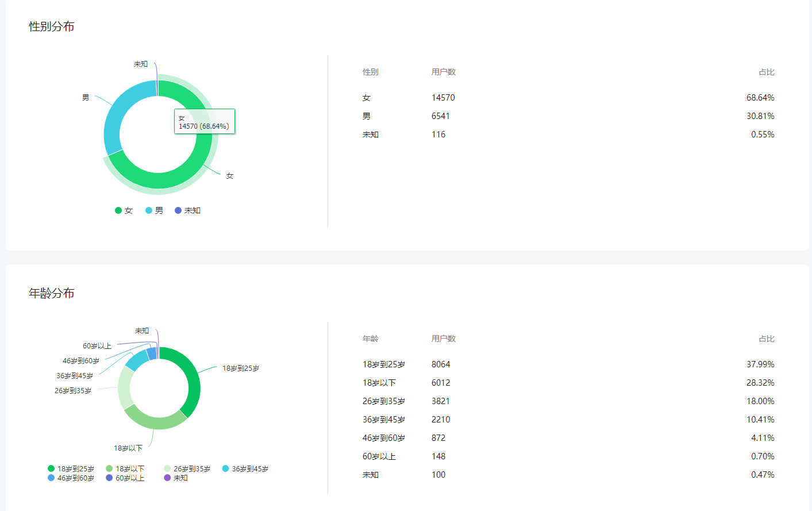Toggle the 女 legend item in gender chart
The image size is (812, 511).
[x=124, y=210]
